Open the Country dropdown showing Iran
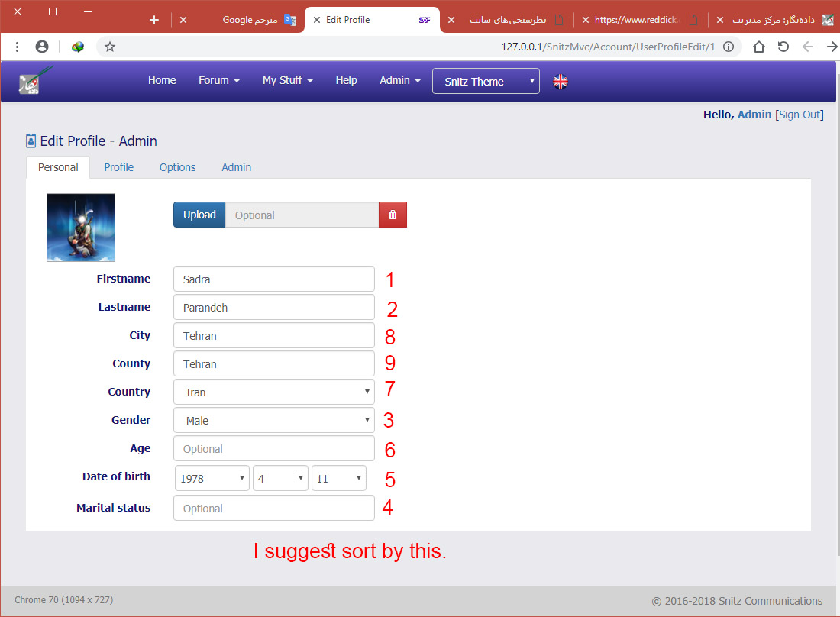The height and width of the screenshot is (617, 840). [x=274, y=392]
